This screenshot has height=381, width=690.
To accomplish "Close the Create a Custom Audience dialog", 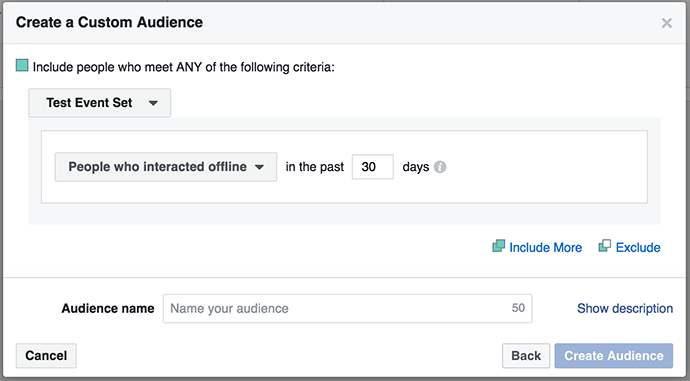I will [x=666, y=23].
